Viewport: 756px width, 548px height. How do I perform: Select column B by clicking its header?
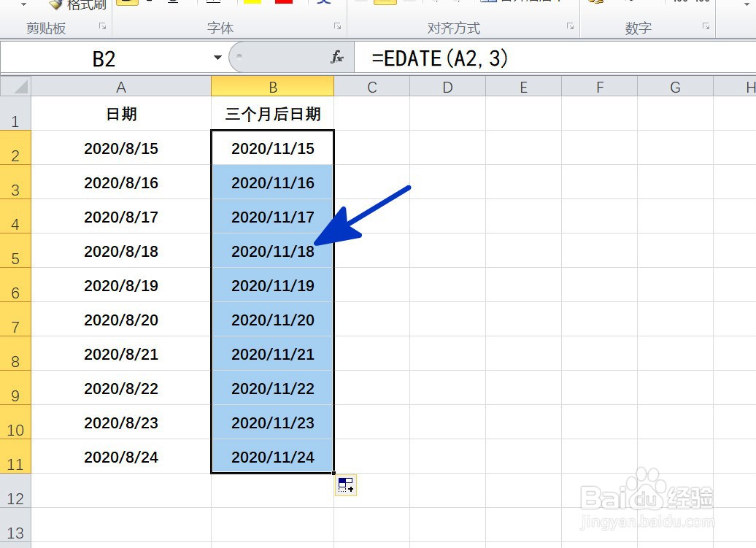pos(272,85)
